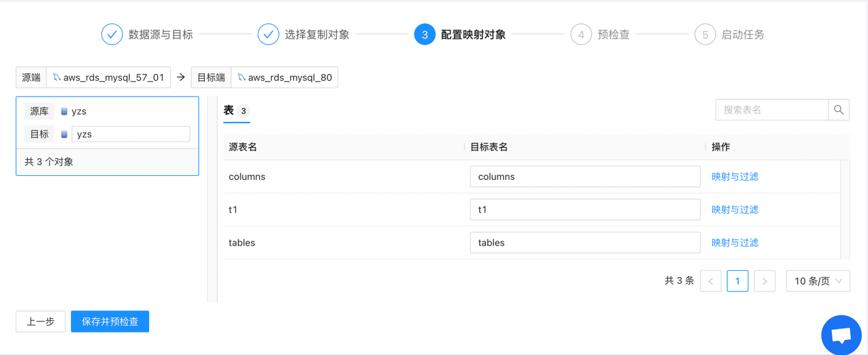The width and height of the screenshot is (868, 355).
Task: Click the search magnifier icon button
Action: pyautogui.click(x=839, y=109)
